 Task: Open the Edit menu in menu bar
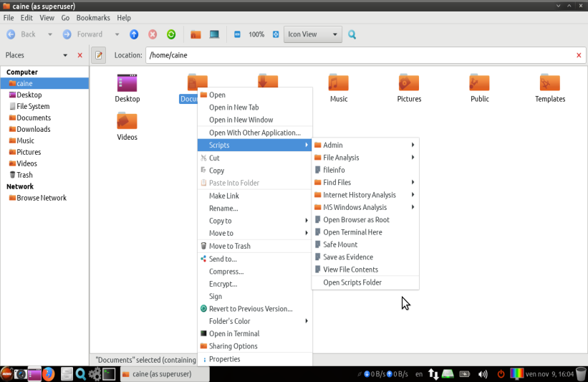pyautogui.click(x=26, y=17)
